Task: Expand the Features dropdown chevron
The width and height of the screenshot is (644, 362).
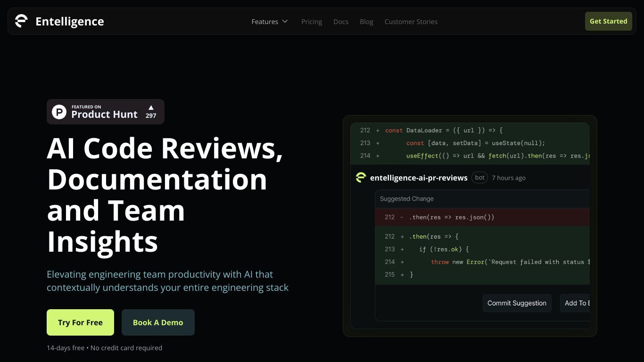Action: point(285,22)
